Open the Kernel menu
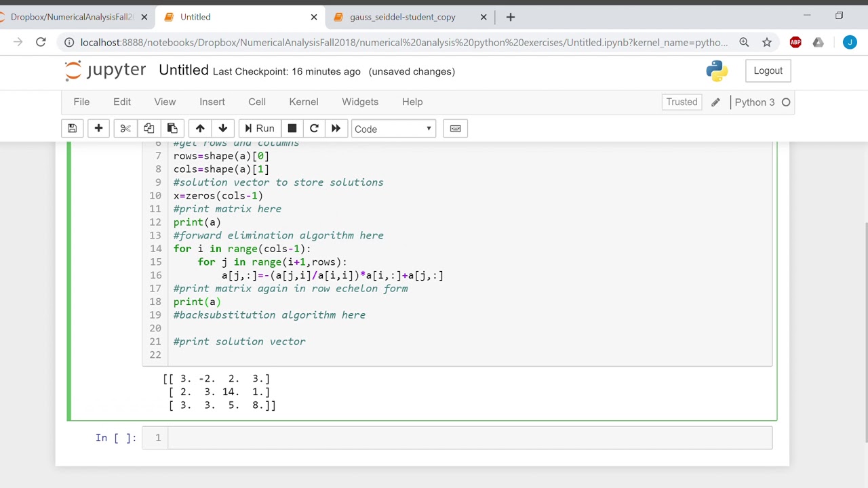Viewport: 868px width, 488px height. (x=304, y=102)
